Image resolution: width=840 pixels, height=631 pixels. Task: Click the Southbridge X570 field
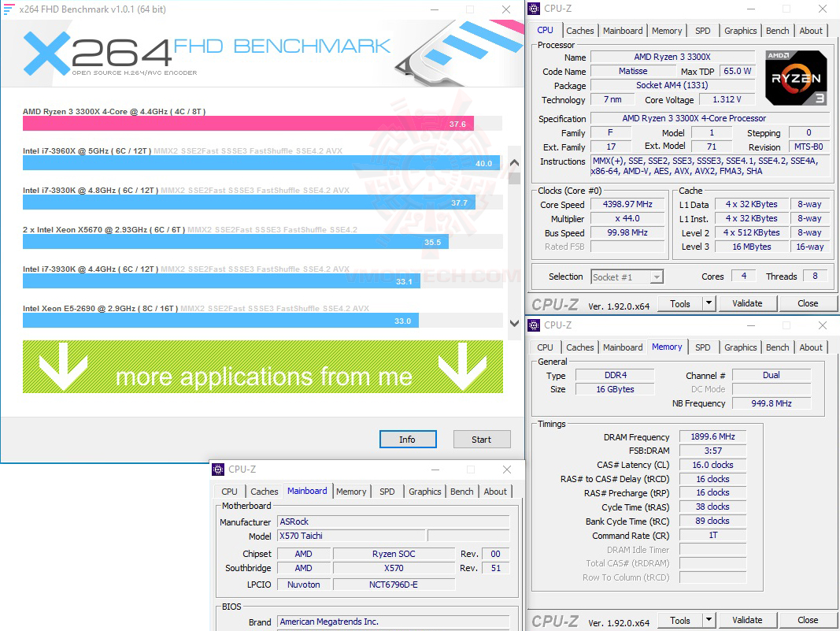coord(393,568)
